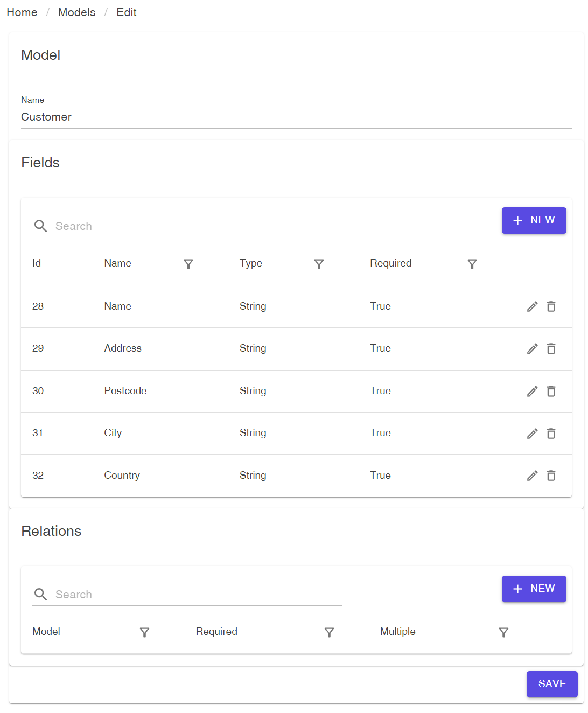The height and width of the screenshot is (713, 588).
Task: Edit the Country field row
Action: click(532, 476)
